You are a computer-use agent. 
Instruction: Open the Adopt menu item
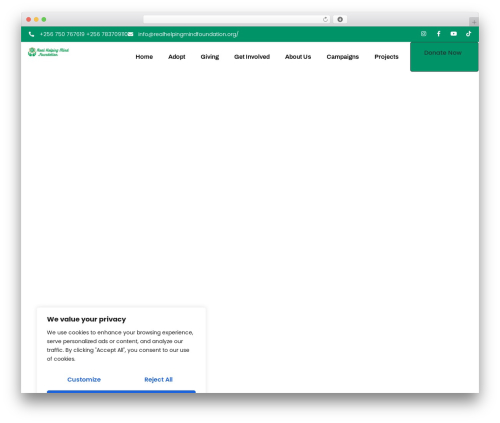[177, 57]
